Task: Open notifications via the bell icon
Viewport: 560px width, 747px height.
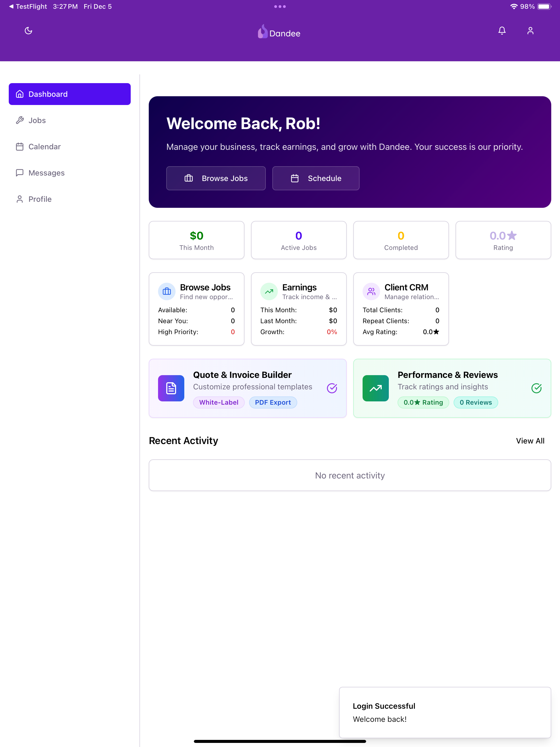Action: click(x=502, y=31)
